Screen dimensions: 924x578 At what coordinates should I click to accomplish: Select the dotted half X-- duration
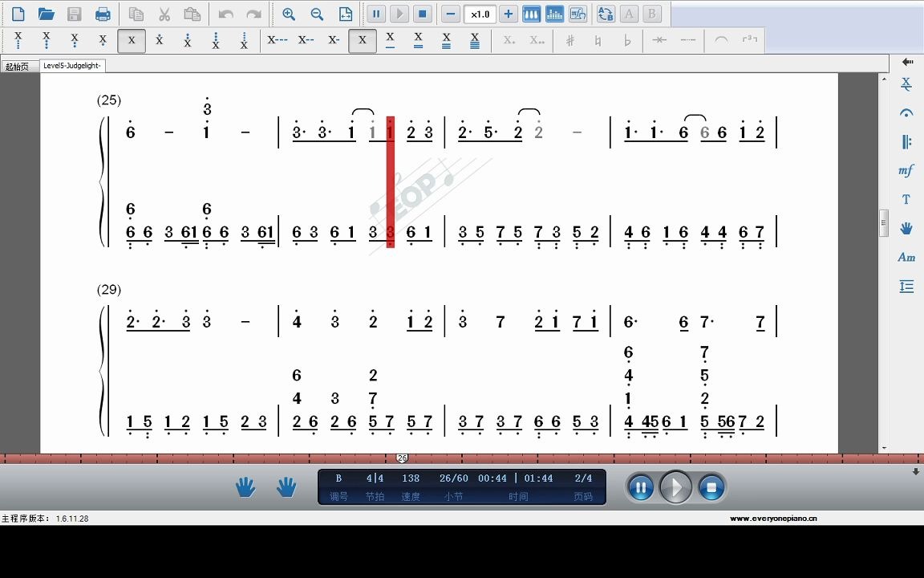[x=306, y=40]
